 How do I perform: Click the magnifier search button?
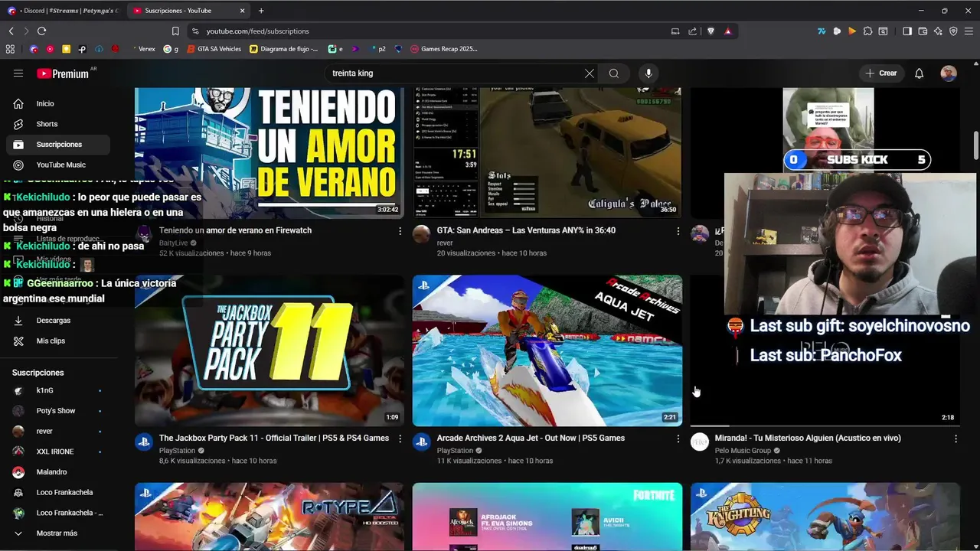[614, 73]
